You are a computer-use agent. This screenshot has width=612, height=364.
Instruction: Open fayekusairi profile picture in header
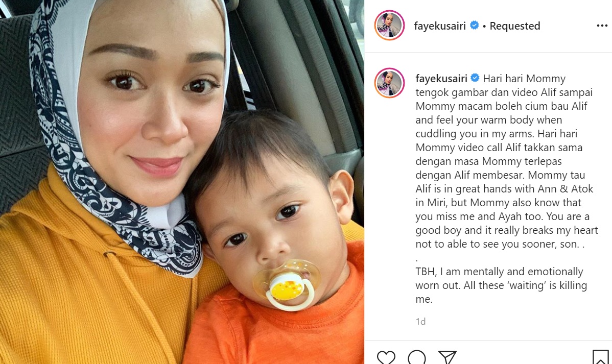(x=389, y=26)
